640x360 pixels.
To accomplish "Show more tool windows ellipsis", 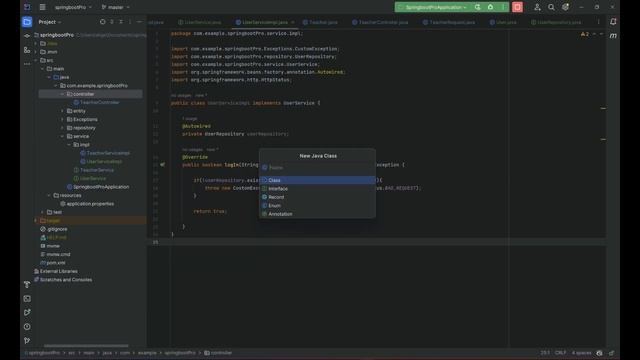I will coord(27,64).
